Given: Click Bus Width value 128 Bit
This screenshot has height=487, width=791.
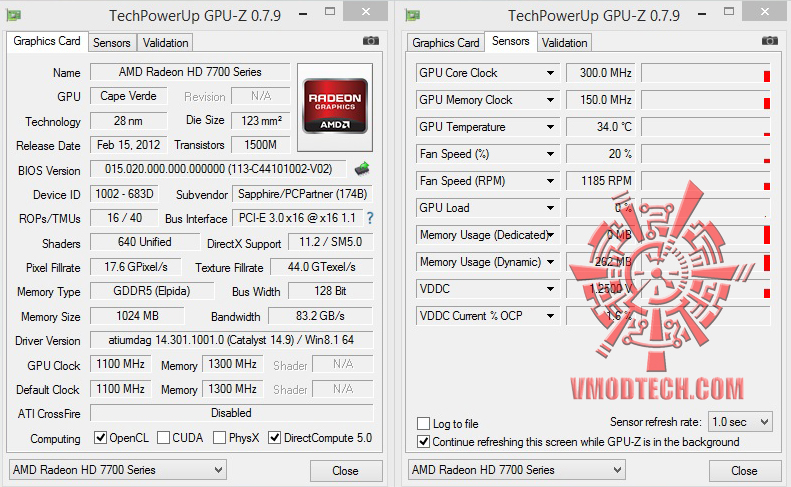Looking at the screenshot, I should coord(330,291).
